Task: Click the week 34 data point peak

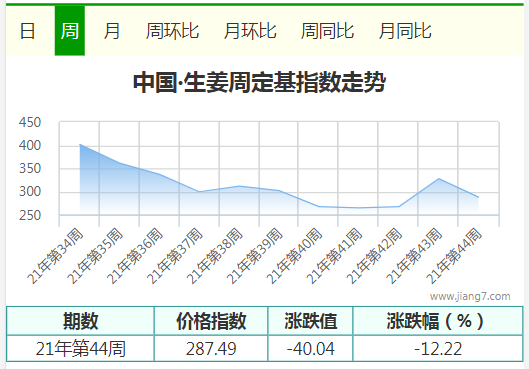Action: (80, 144)
